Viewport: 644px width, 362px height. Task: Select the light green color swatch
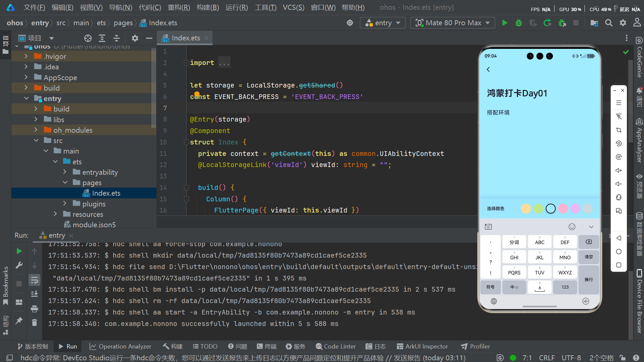click(x=538, y=209)
